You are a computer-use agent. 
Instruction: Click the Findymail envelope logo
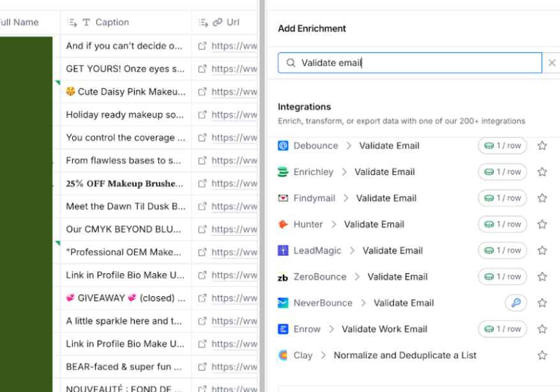pyautogui.click(x=283, y=198)
